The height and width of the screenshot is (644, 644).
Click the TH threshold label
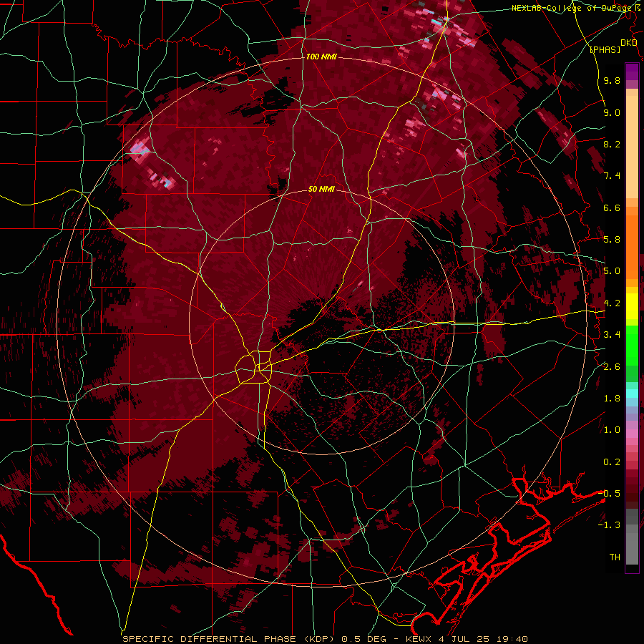pyautogui.click(x=615, y=557)
